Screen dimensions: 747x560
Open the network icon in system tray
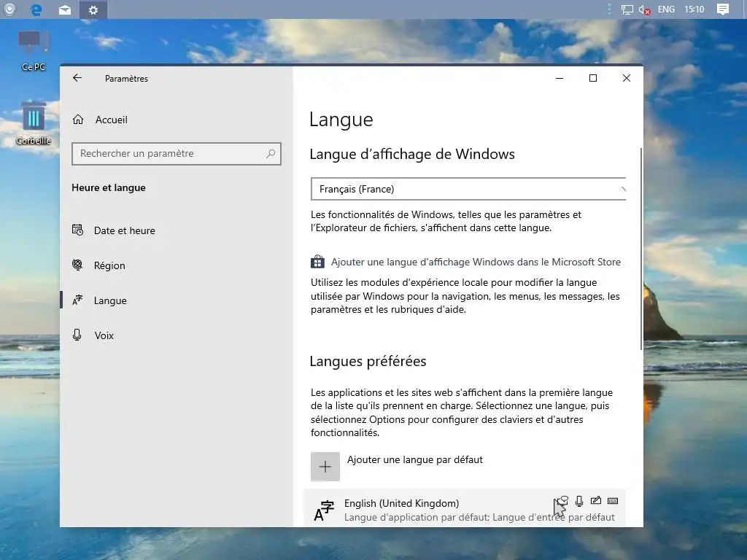pos(627,9)
